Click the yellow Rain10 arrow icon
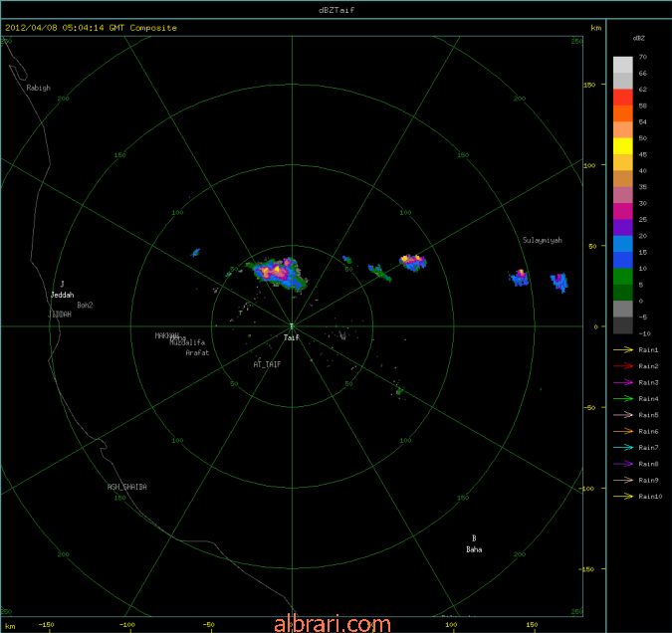Screen dimensions: 672x633 pos(623,497)
